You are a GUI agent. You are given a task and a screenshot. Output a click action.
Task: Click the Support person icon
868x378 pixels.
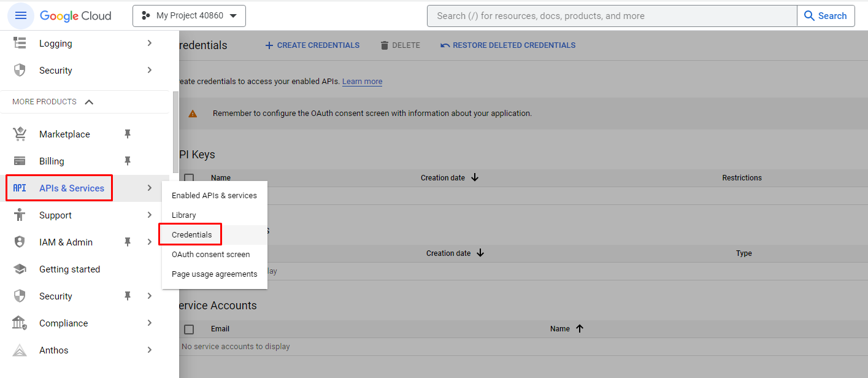click(x=20, y=215)
